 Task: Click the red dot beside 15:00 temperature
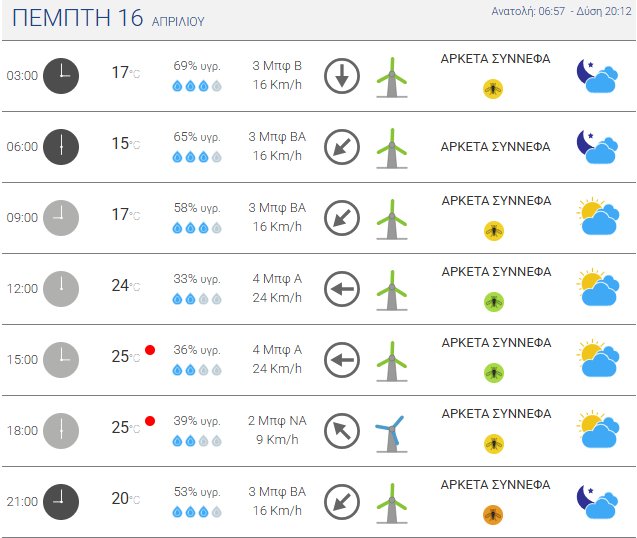pyautogui.click(x=150, y=350)
